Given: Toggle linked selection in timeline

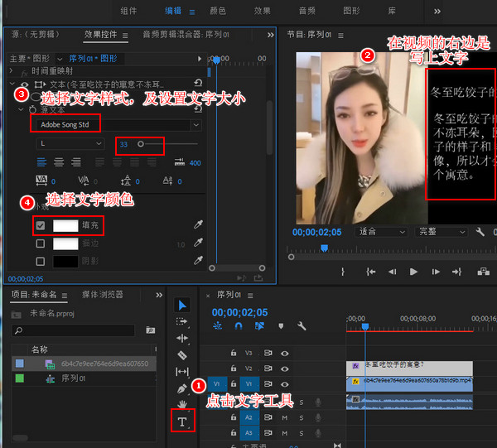Looking at the screenshot, I should [259, 325].
